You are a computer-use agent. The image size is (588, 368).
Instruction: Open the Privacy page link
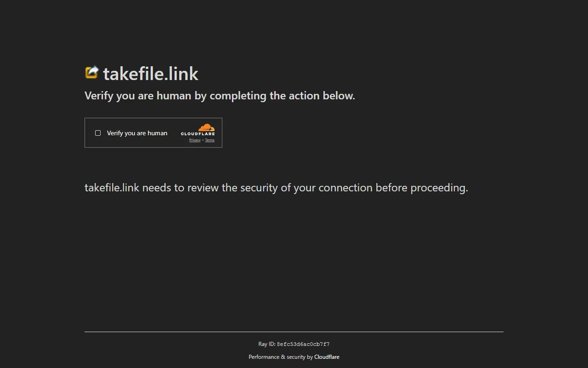[x=195, y=140]
